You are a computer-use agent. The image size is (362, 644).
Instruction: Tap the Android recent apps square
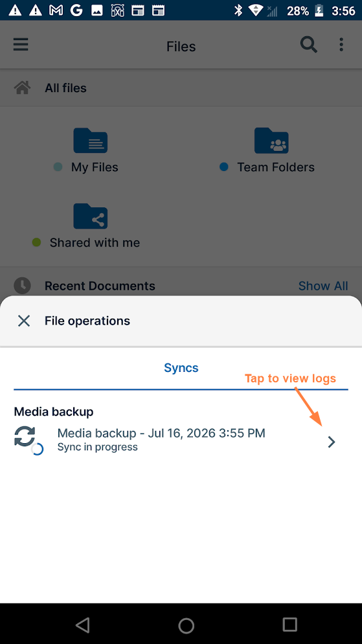point(289,625)
